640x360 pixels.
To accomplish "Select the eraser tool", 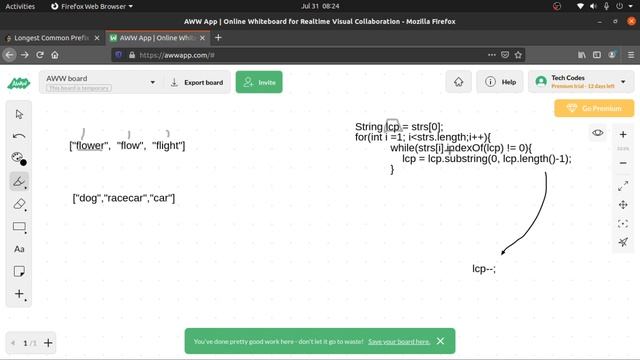I will click(19, 204).
